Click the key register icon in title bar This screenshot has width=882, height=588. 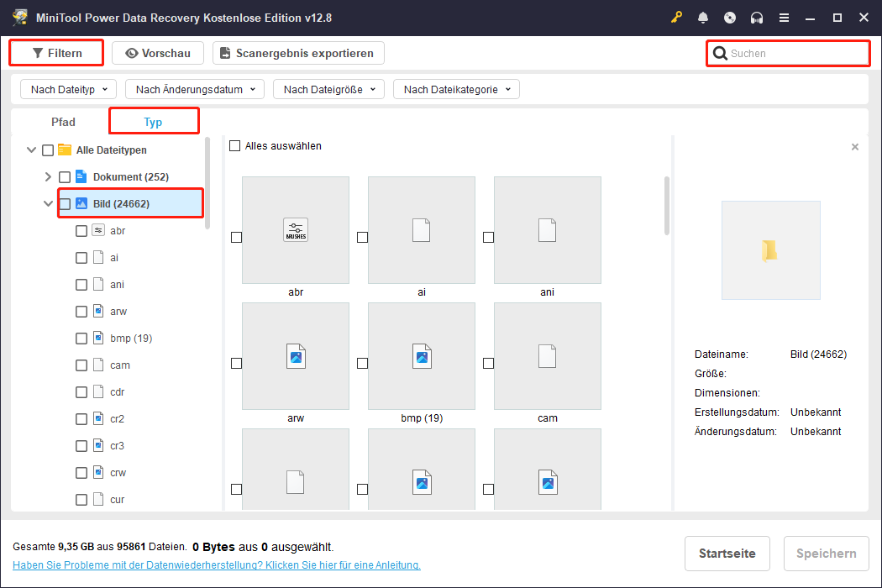(676, 18)
